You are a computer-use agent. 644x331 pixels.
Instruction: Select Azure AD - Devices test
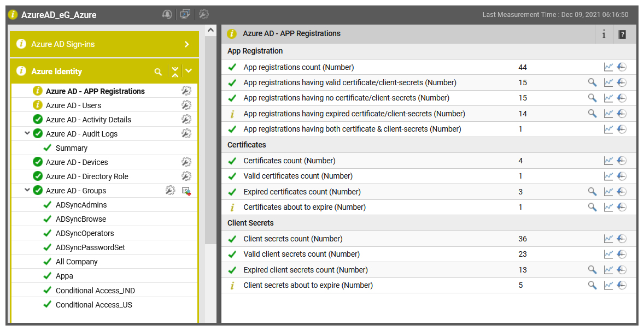(x=77, y=162)
